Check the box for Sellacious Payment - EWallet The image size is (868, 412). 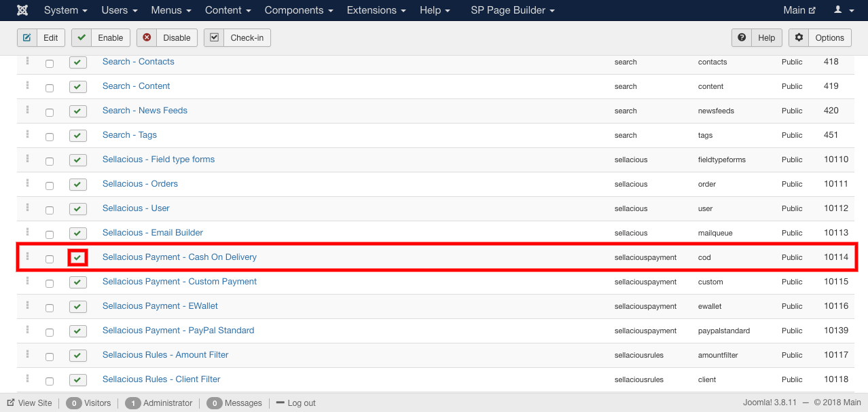coord(50,307)
